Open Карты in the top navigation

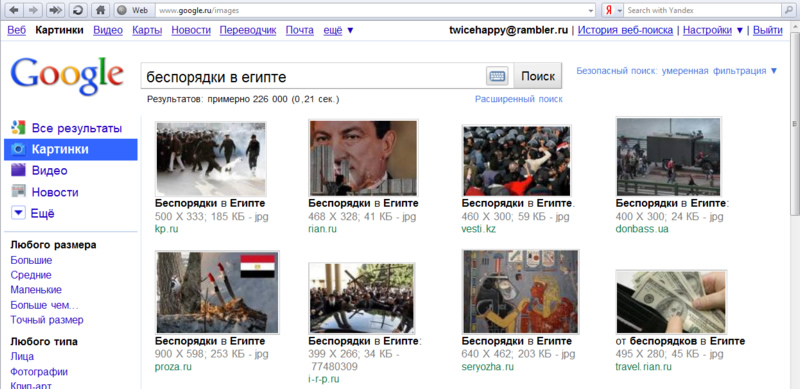(x=147, y=30)
